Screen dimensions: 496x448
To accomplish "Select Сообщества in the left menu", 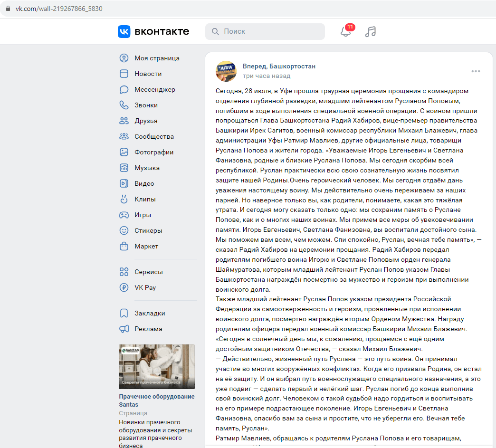I will [154, 136].
